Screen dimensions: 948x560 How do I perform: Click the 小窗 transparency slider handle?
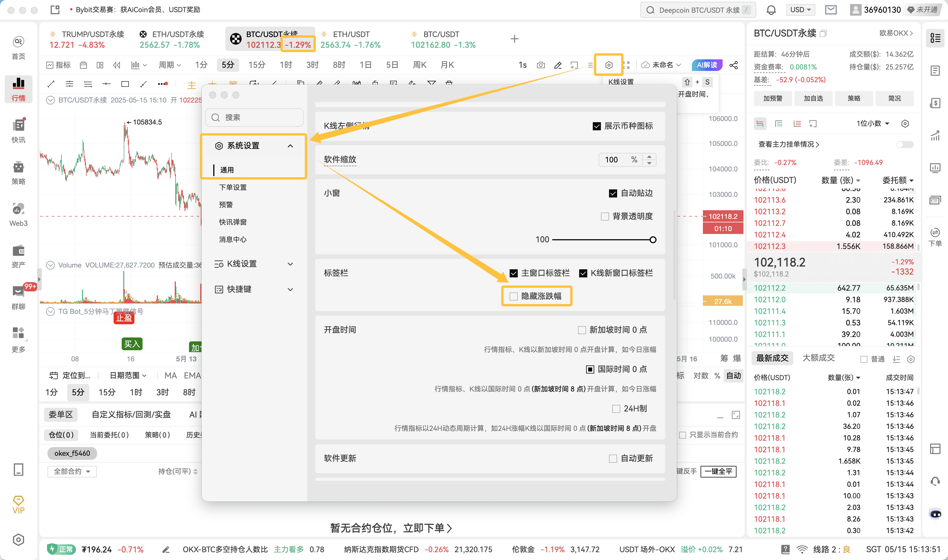pyautogui.click(x=652, y=240)
